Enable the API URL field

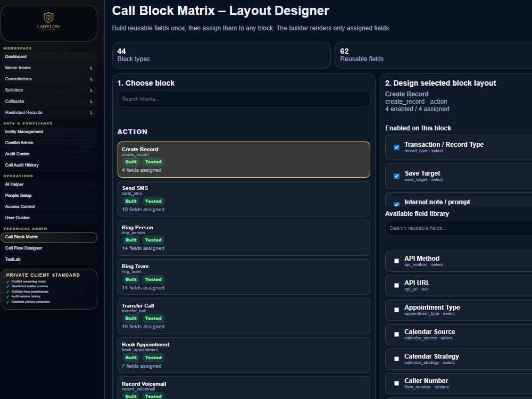click(396, 285)
